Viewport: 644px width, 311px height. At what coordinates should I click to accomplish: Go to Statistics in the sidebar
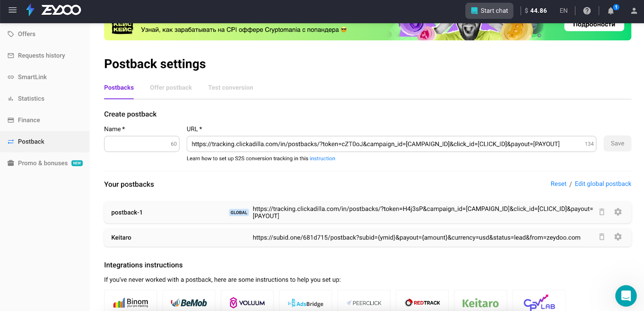point(31,99)
